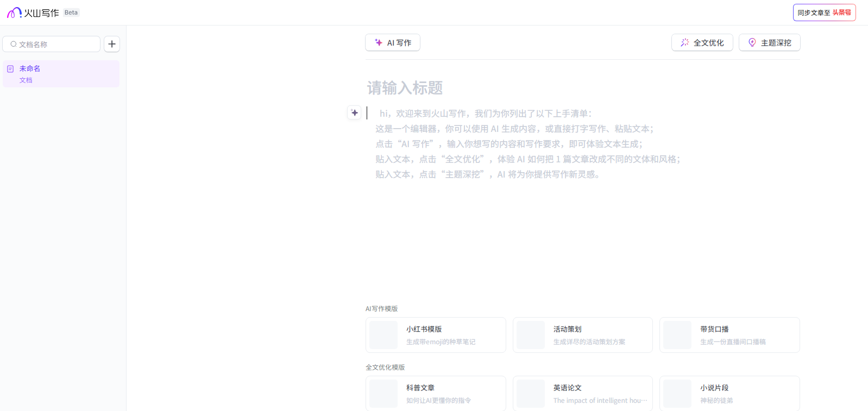Click the plus icon to add document
The height and width of the screenshot is (411, 868).
[x=112, y=44]
